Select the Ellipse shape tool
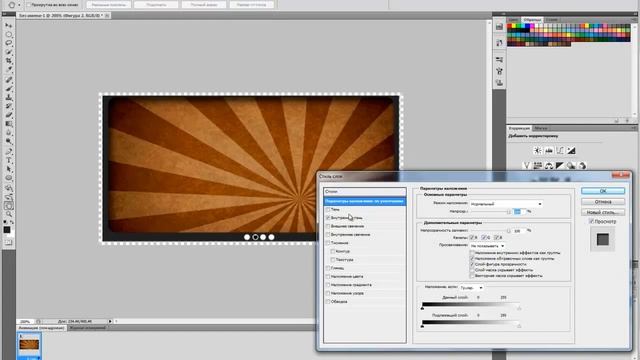 (x=8, y=178)
